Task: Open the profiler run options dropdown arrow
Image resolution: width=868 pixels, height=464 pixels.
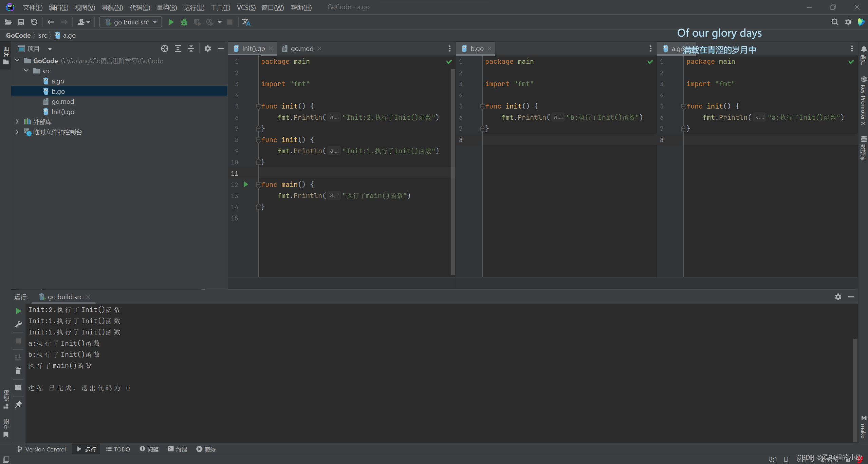Action: [220, 22]
